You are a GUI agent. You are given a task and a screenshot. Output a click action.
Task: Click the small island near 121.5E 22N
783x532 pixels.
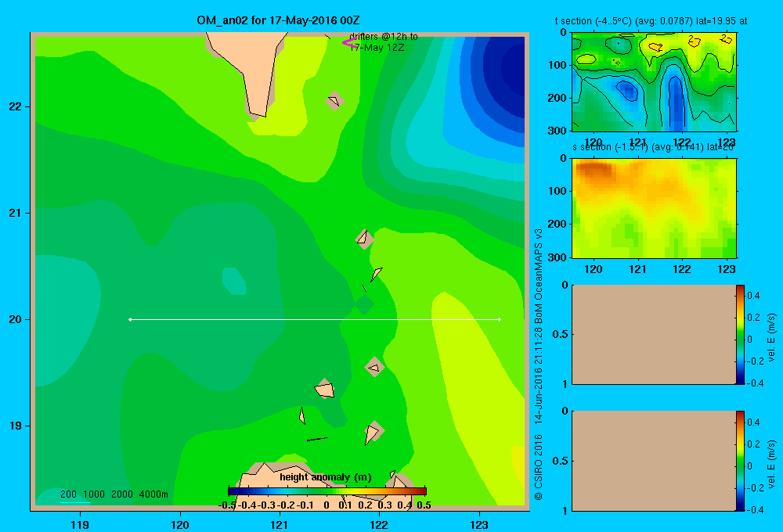(334, 101)
